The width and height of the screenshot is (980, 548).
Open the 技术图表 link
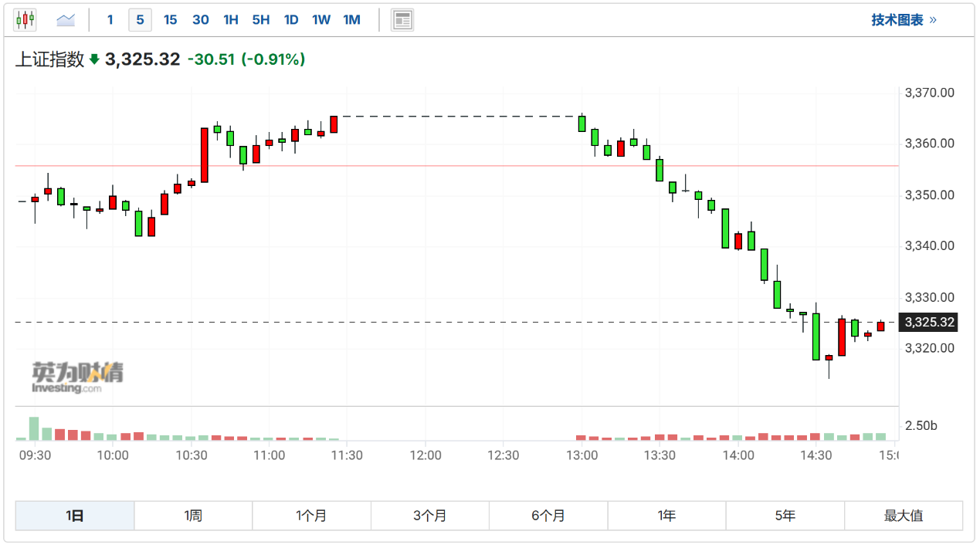click(x=904, y=19)
